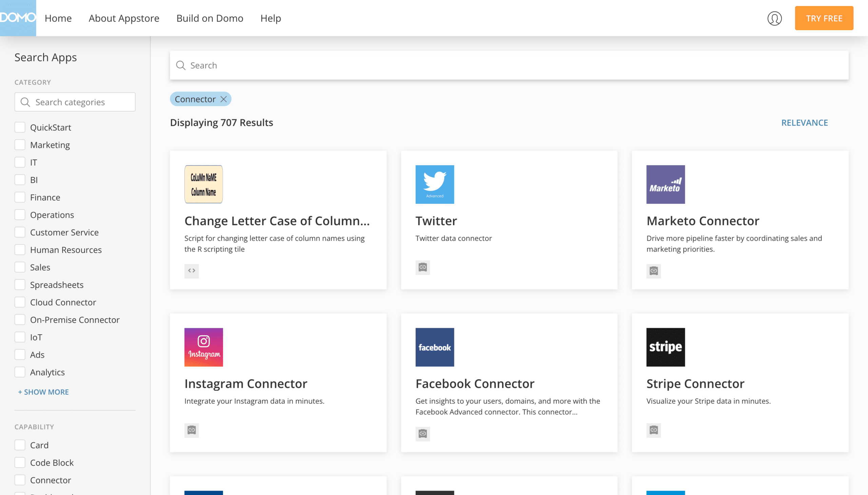868x495 pixels.
Task: Tick the Spreadsheets checkbox
Action: click(20, 284)
